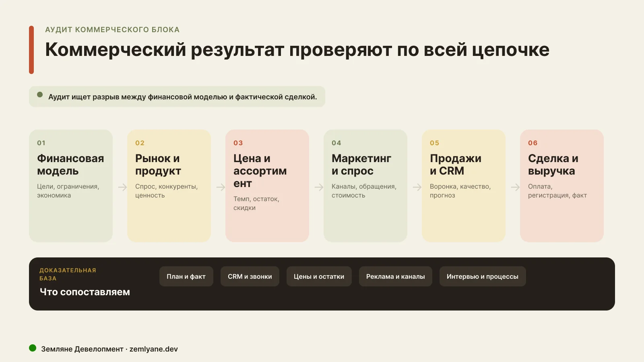Click the arrow between cards 05 and 06
This screenshot has width=644, height=362.
pyautogui.click(x=515, y=187)
